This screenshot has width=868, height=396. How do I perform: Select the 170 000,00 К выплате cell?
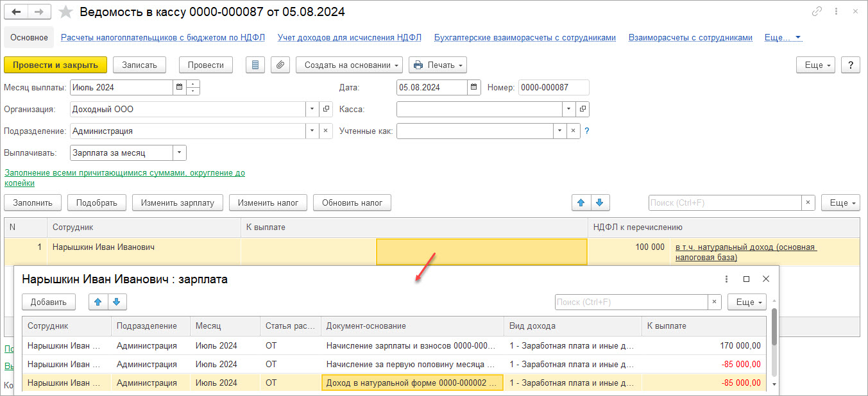click(704, 345)
